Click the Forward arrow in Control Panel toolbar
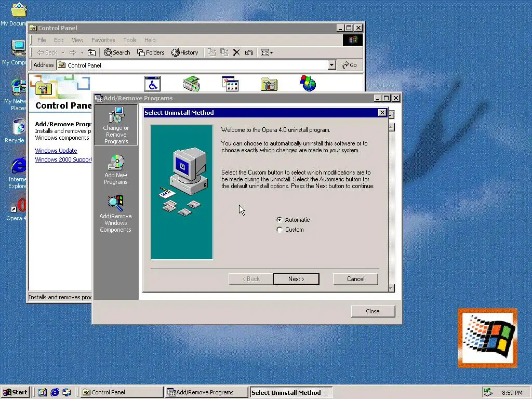532x399 pixels. pyautogui.click(x=73, y=52)
